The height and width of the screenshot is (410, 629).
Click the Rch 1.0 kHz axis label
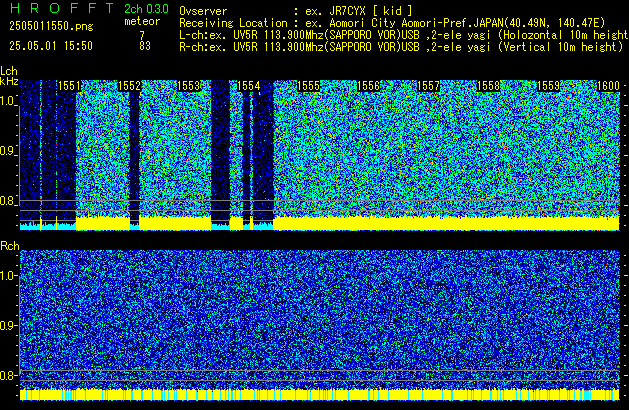coord(8,276)
